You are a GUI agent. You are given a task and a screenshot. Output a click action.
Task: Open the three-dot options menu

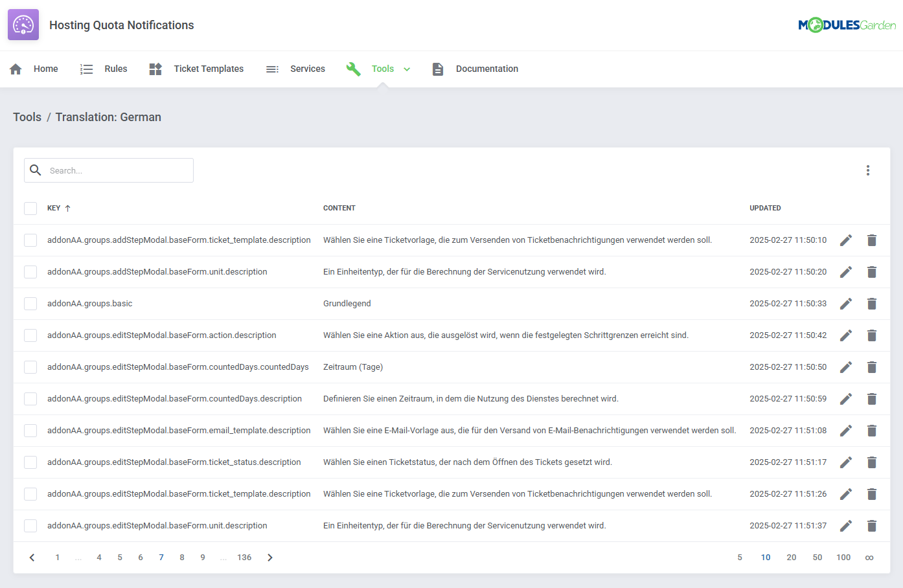(x=868, y=170)
